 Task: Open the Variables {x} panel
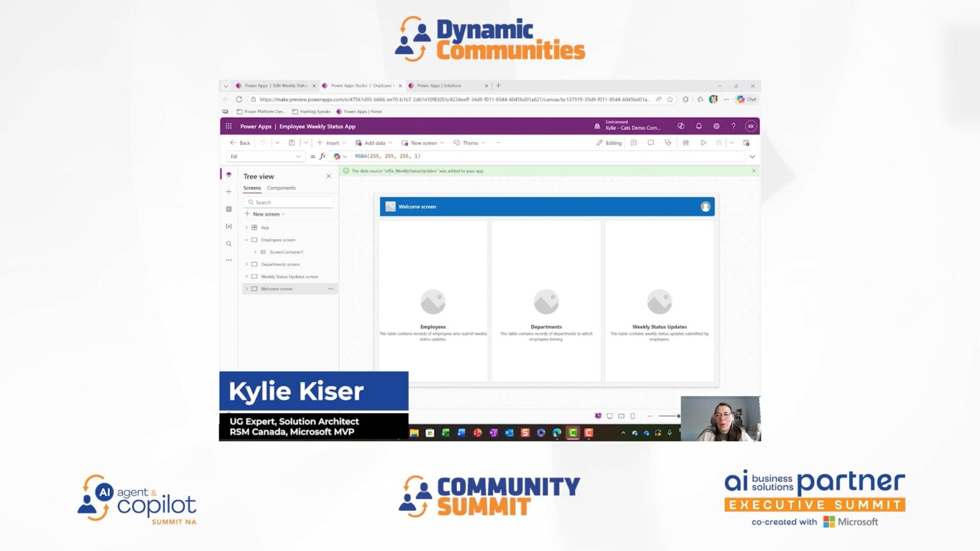click(x=228, y=226)
